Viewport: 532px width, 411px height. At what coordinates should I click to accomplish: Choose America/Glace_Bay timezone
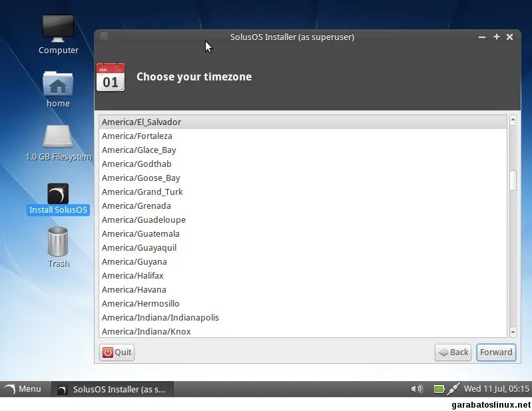tap(303, 150)
